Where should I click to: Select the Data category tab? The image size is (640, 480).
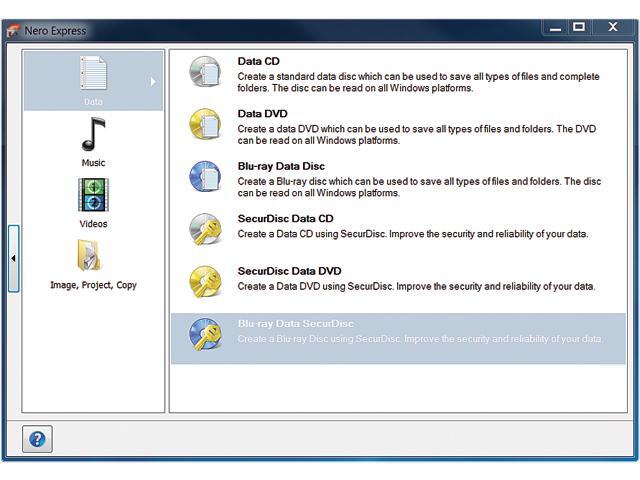tap(93, 80)
